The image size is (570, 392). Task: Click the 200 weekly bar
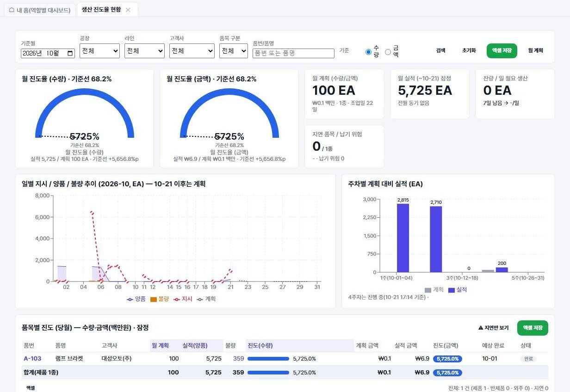coord(502,269)
